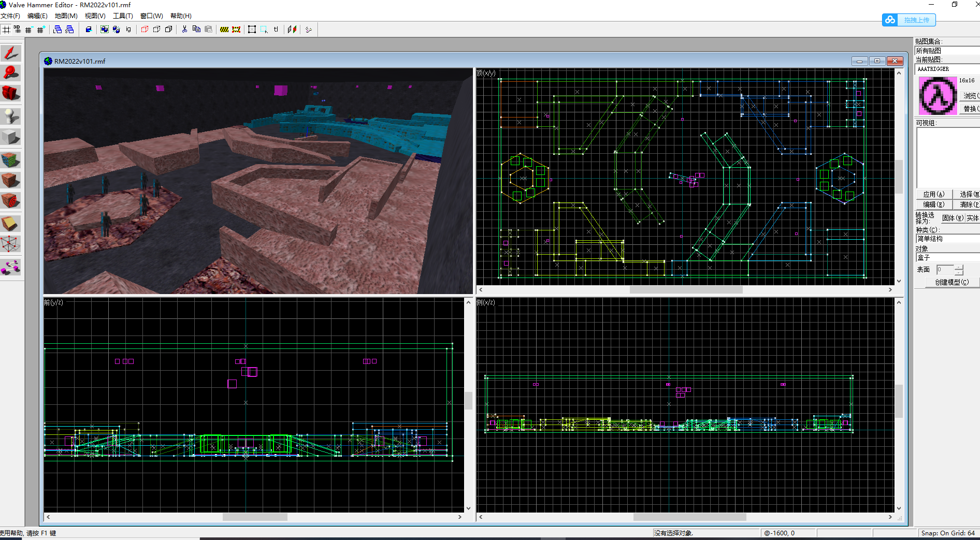Screen dimensions: 980x540
Task: Click the front view horizontal scrollbar thumb
Action: [255, 517]
